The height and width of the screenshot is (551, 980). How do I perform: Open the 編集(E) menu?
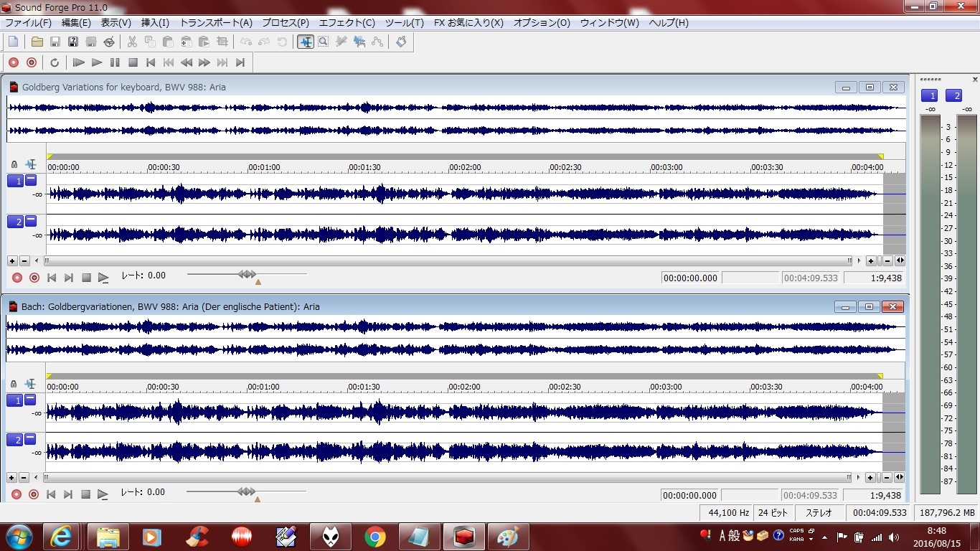tap(76, 22)
